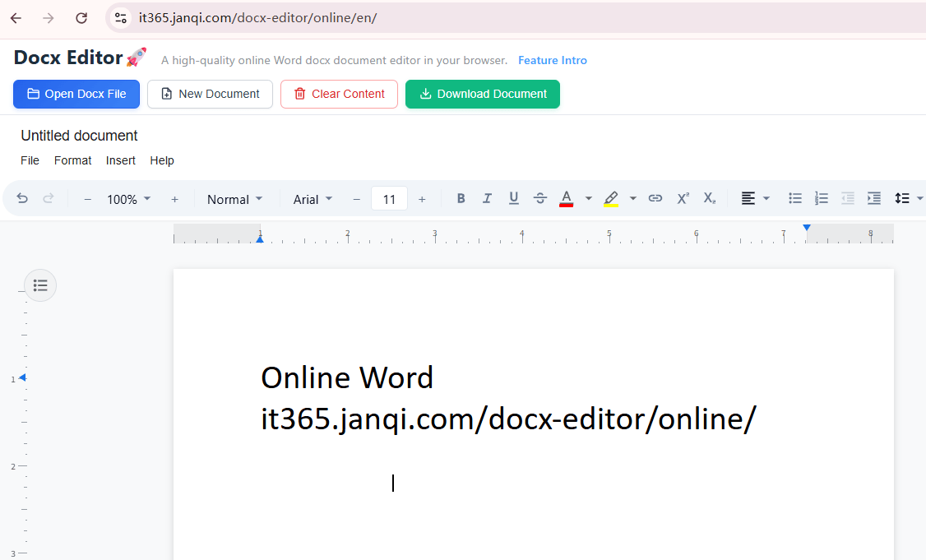Reload the page with refresh icon
926x560 pixels.
pos(81,18)
